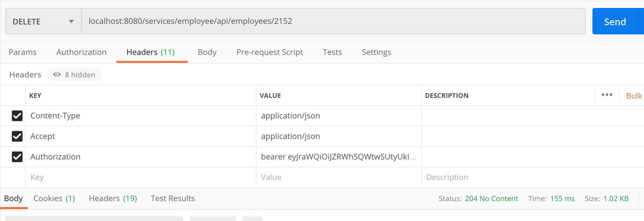Open the three-dots column options menu
644x221 pixels.
click(607, 95)
